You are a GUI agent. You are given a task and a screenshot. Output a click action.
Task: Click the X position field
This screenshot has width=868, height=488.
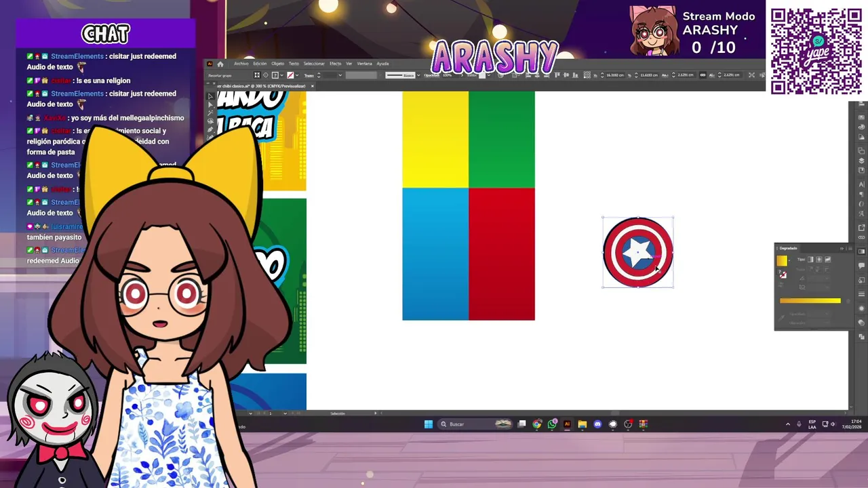pyautogui.click(x=616, y=75)
